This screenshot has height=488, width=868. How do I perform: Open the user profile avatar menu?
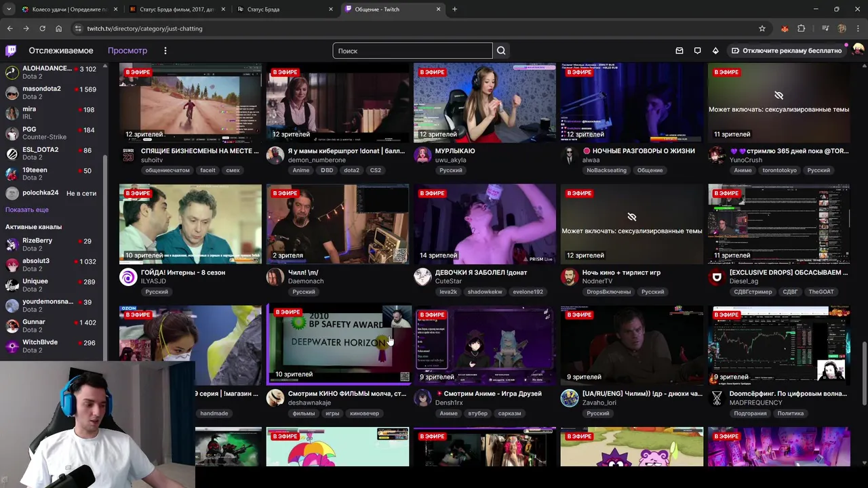coord(858,50)
